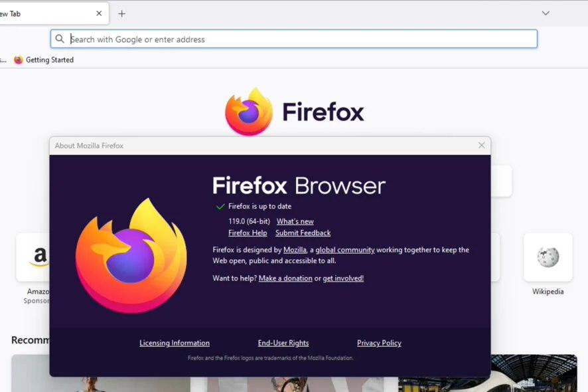
Task: Open the Firefox Help link
Action: pyautogui.click(x=248, y=233)
